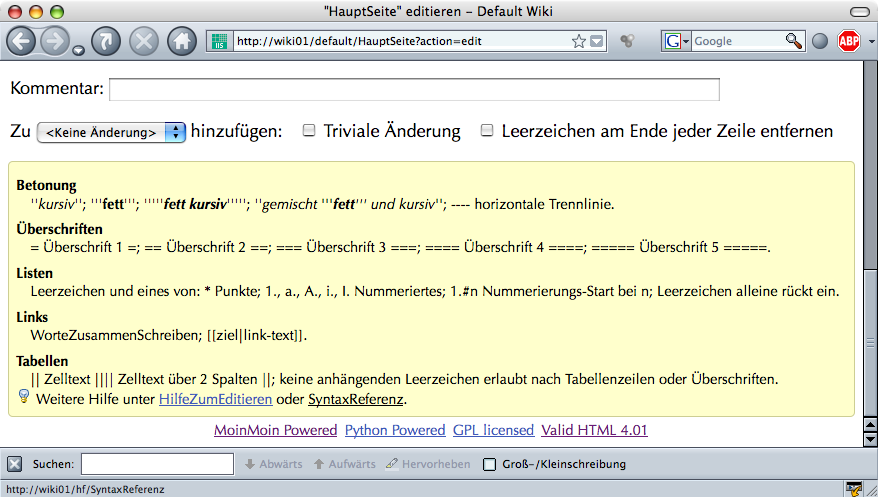This screenshot has width=878, height=497.
Task: Click the browser Back arrow button
Action: [22, 41]
